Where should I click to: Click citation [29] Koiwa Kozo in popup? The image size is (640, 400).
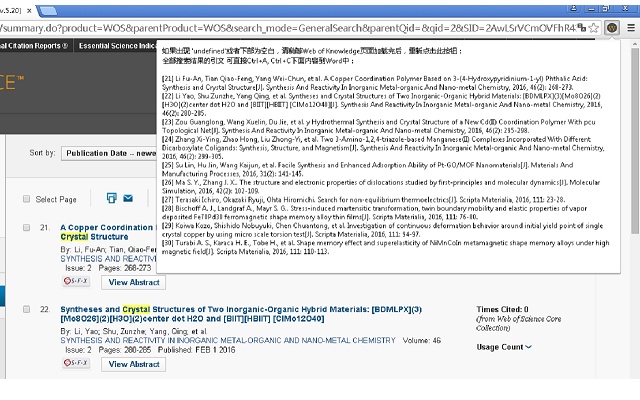pyautogui.click(x=382, y=230)
